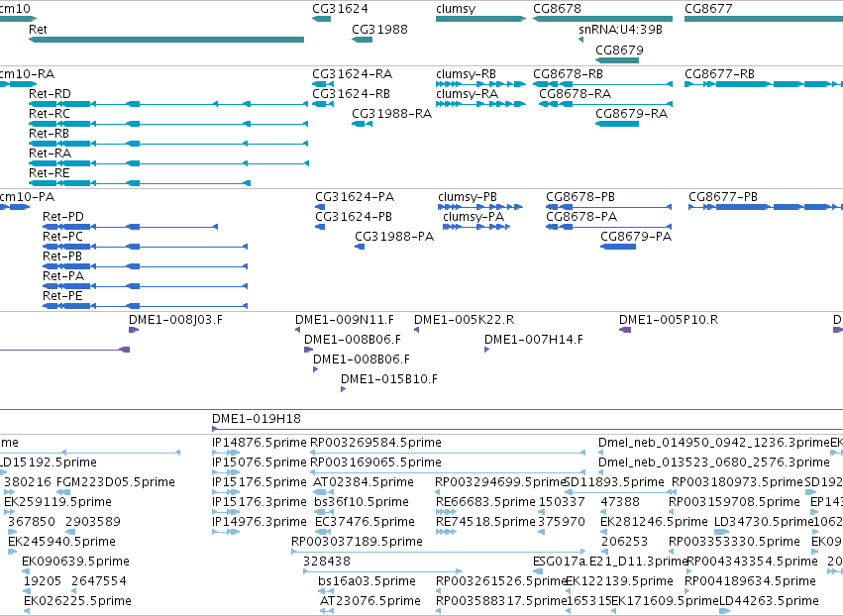Select the CG31988-PA protein label
The height and width of the screenshot is (616, 843).
pyautogui.click(x=394, y=237)
